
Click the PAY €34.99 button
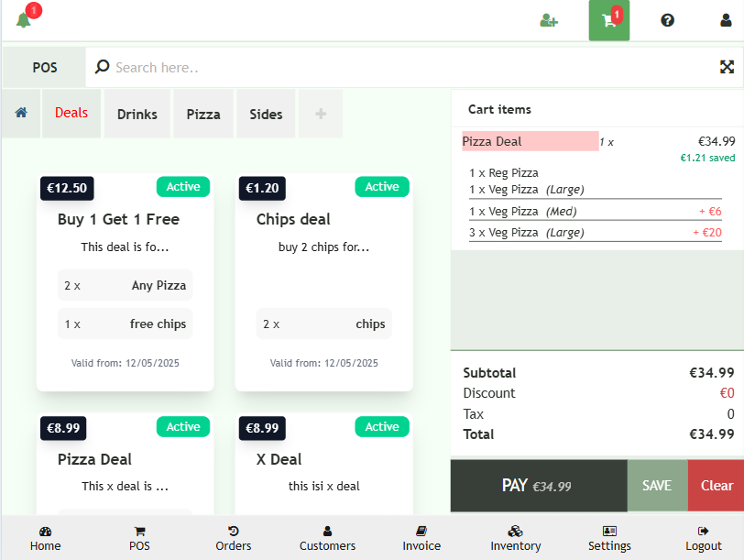coord(539,486)
